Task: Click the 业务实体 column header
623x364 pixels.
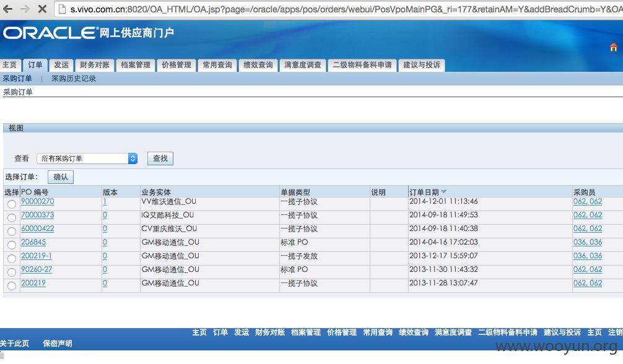Action: click(156, 192)
